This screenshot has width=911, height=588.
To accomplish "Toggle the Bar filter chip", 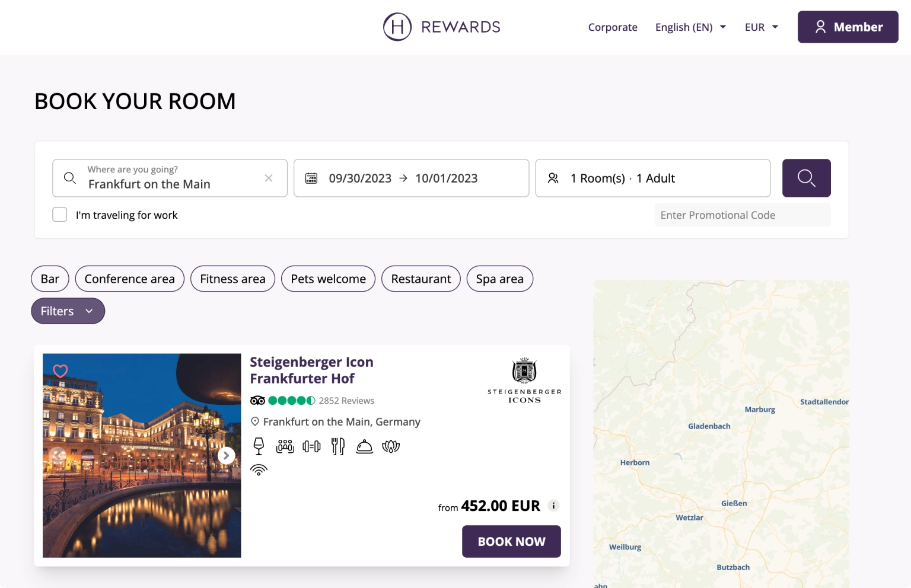I will point(50,279).
